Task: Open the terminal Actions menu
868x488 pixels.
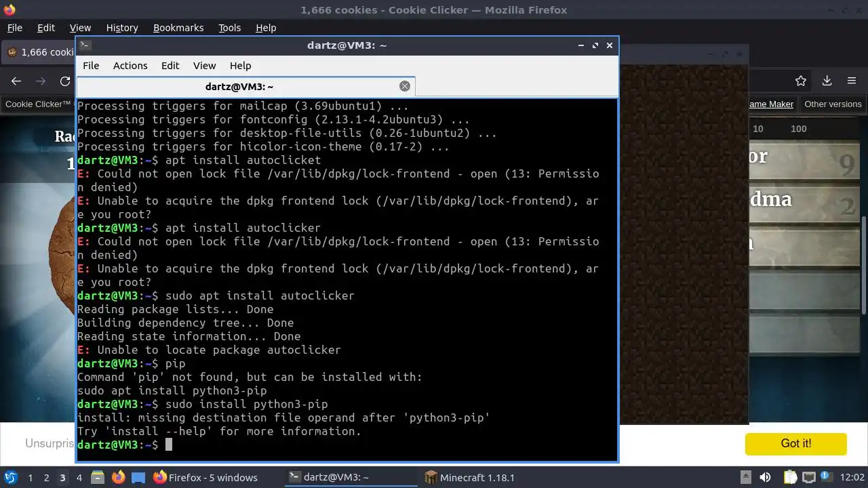Action: (130, 66)
